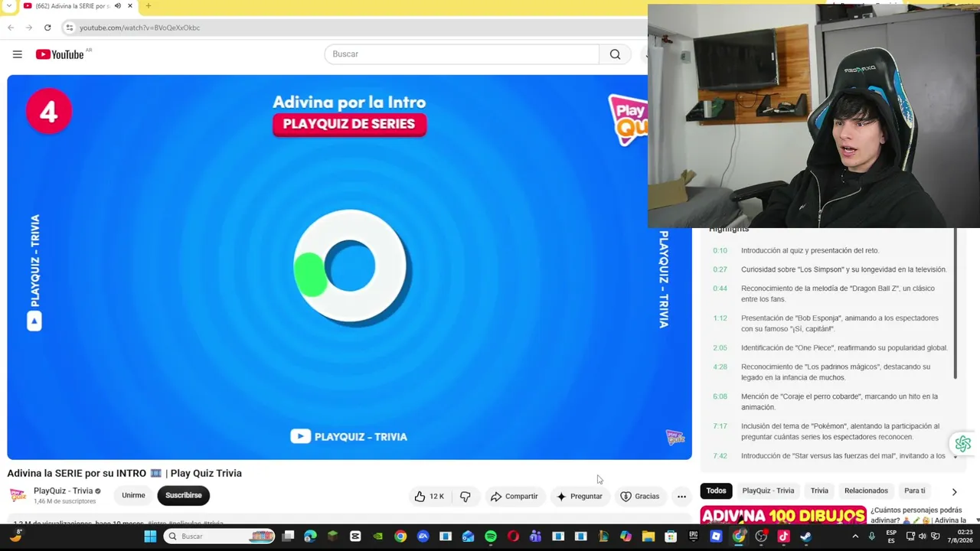This screenshot has width=980, height=551.
Task: Open the site information icon in the address bar
Action: [x=69, y=28]
